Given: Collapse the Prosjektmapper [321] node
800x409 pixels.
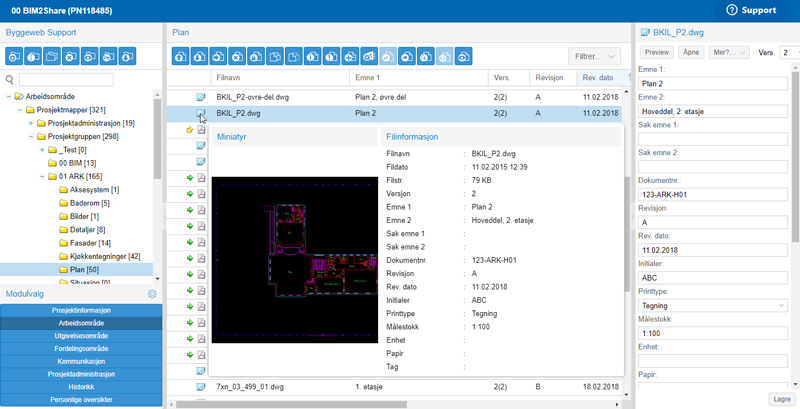Looking at the screenshot, I should (20, 110).
